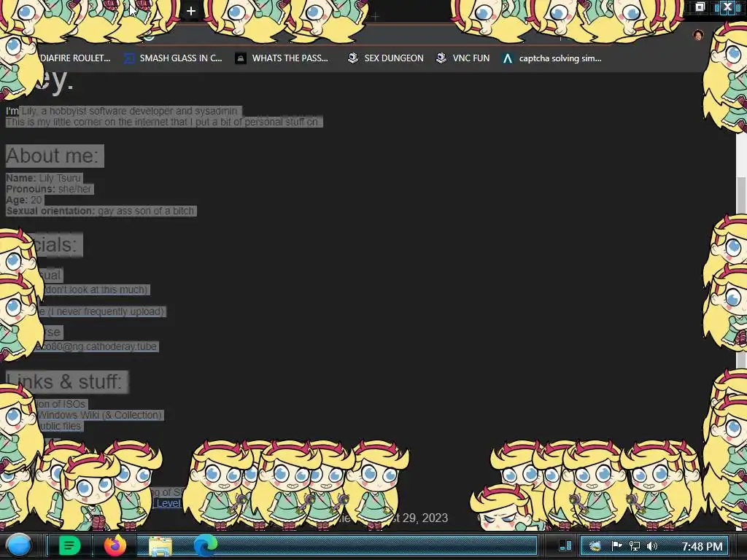The height and width of the screenshot is (560, 747).
Task: Open the 'ublic files' link
Action: [x=61, y=426]
